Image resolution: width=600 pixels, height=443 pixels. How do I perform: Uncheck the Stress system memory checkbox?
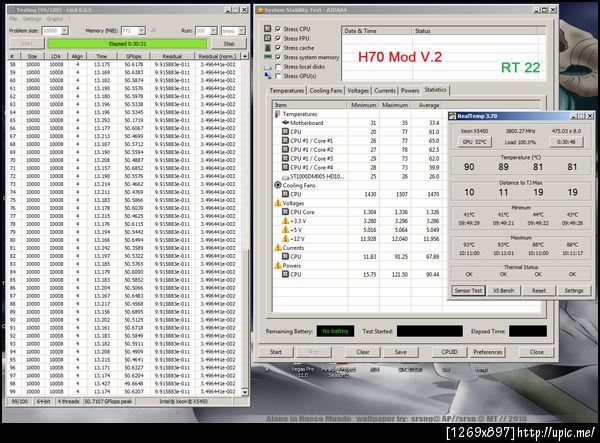(278, 57)
